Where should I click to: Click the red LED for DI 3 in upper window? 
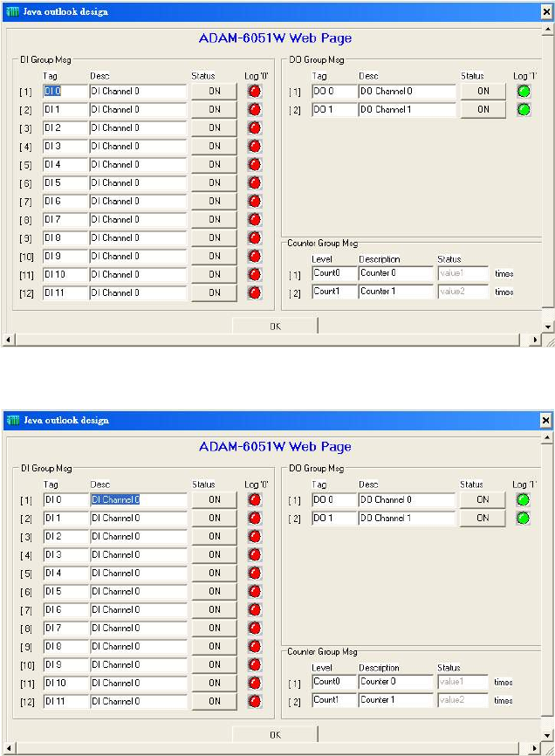click(x=255, y=146)
